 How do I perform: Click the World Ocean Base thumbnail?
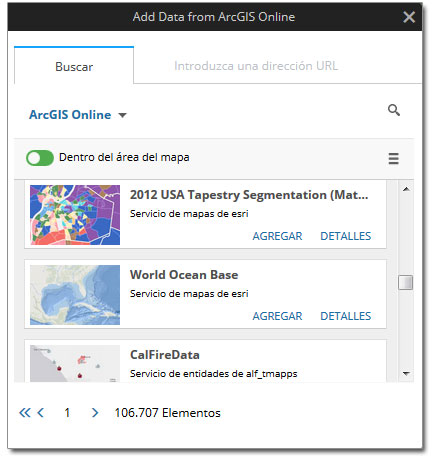pyautogui.click(x=75, y=295)
